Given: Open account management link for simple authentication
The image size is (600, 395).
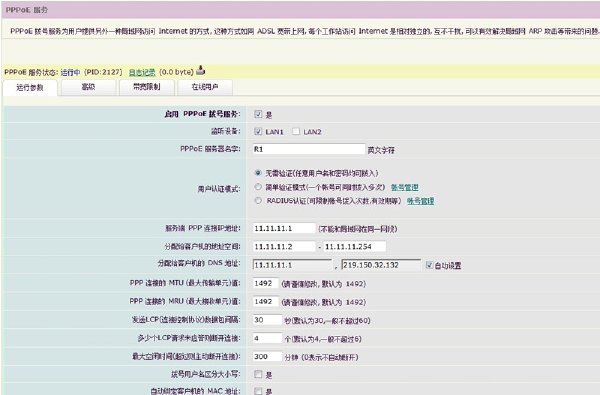Looking at the screenshot, I should [404, 187].
